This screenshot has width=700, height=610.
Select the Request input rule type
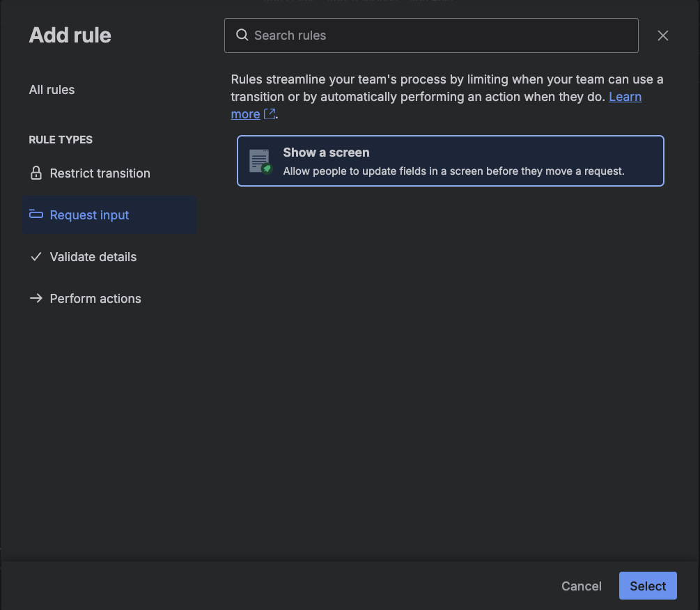89,215
